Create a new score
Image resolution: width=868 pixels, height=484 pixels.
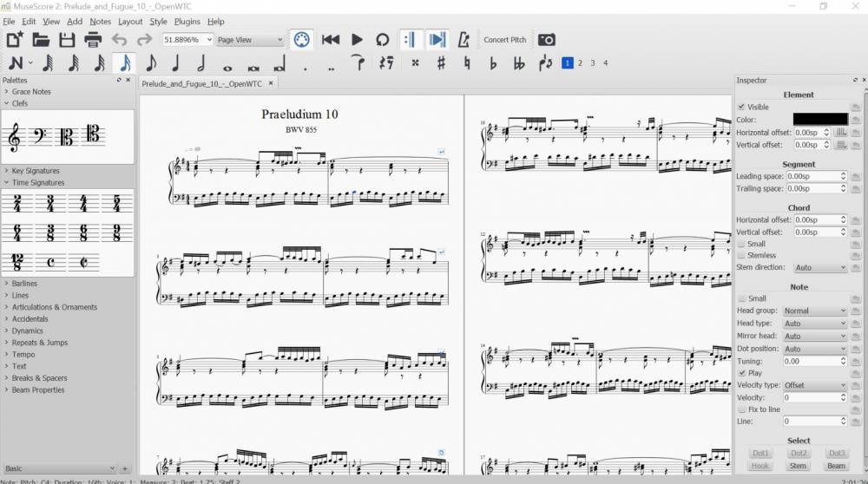pyautogui.click(x=15, y=40)
